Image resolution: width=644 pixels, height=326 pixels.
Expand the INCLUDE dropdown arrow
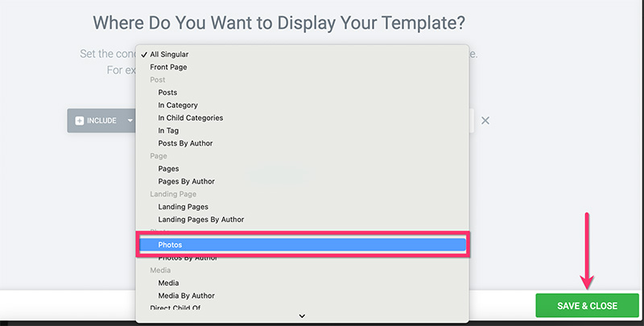pyautogui.click(x=130, y=121)
